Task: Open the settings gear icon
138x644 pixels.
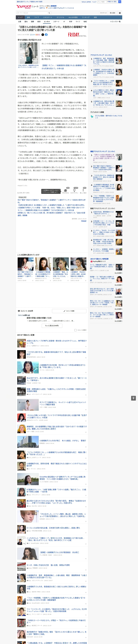Action: tap(120, 13)
